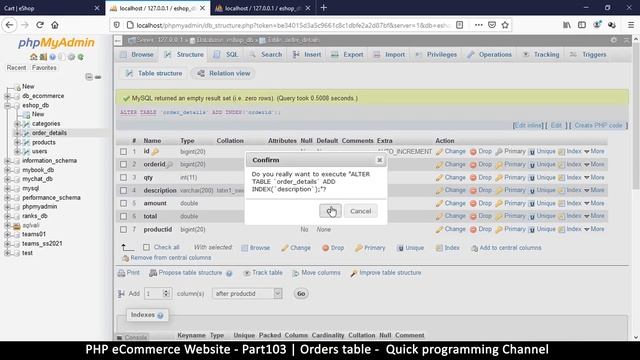Viewport: 640px width, 360px height.
Task: Open the Relation view sub-tab
Action: pyautogui.click(x=224, y=73)
